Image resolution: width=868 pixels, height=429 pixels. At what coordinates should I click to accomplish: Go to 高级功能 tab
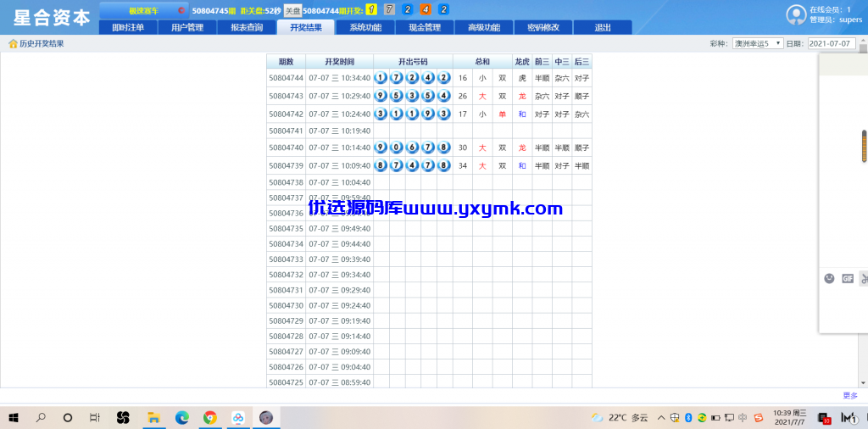tap(484, 28)
